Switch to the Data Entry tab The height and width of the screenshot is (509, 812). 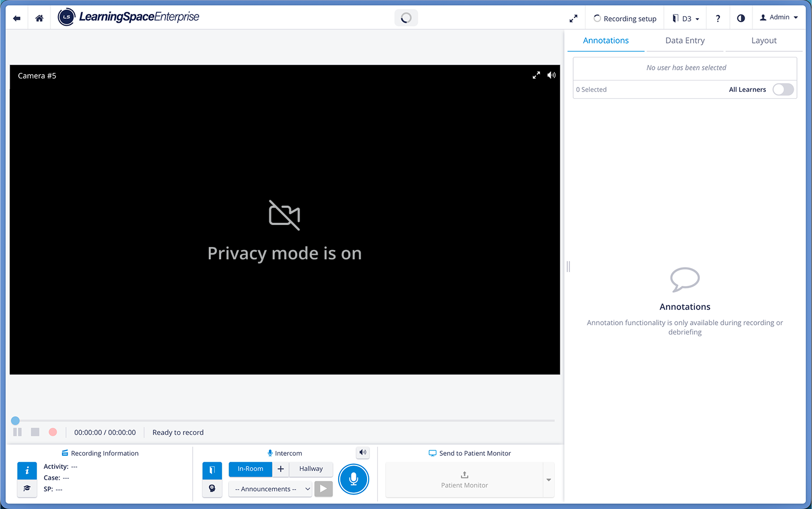(x=685, y=40)
